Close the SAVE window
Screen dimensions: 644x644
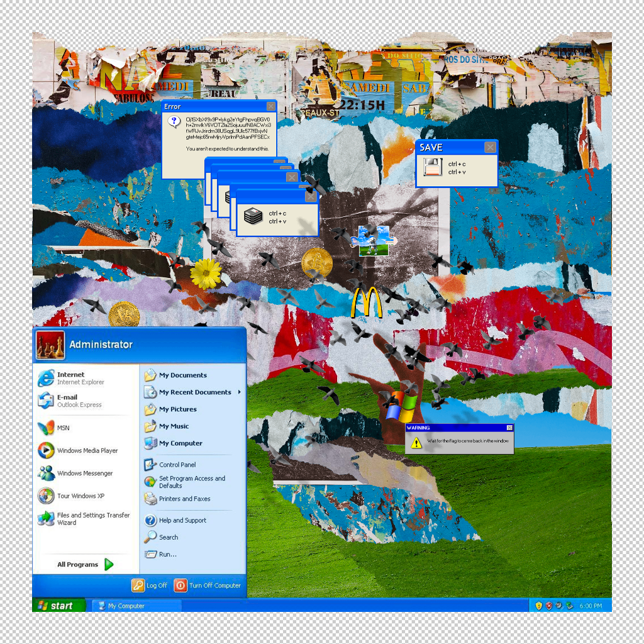tap(490, 147)
